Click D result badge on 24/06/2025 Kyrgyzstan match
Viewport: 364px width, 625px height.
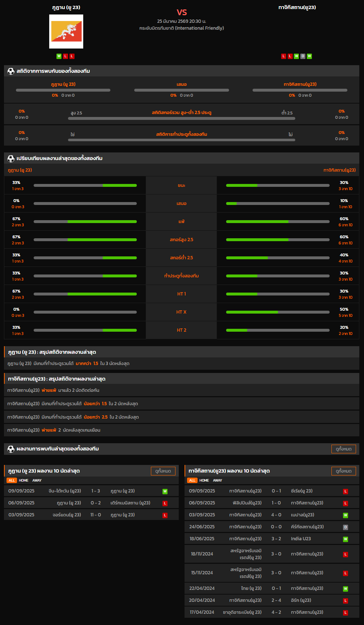(x=346, y=527)
